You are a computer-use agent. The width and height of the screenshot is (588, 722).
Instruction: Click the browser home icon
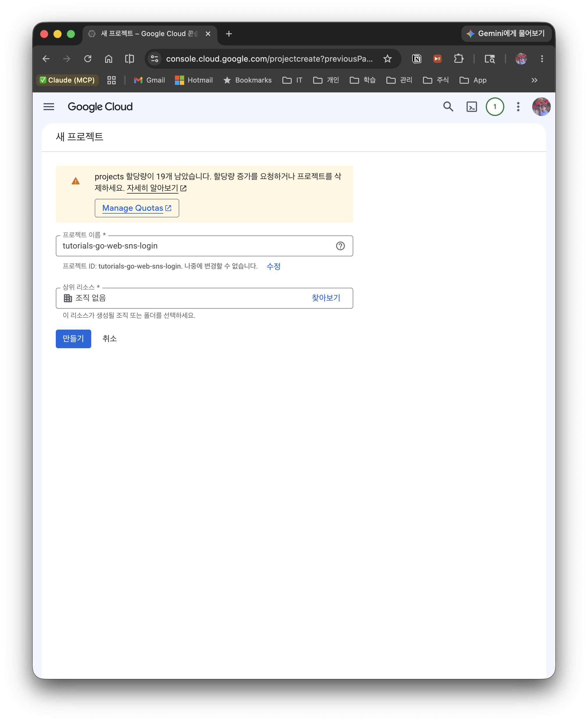[108, 59]
